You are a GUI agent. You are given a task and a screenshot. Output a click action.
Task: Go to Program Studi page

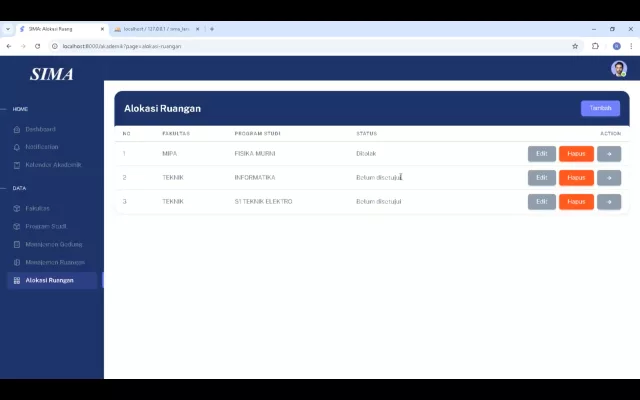click(x=46, y=227)
